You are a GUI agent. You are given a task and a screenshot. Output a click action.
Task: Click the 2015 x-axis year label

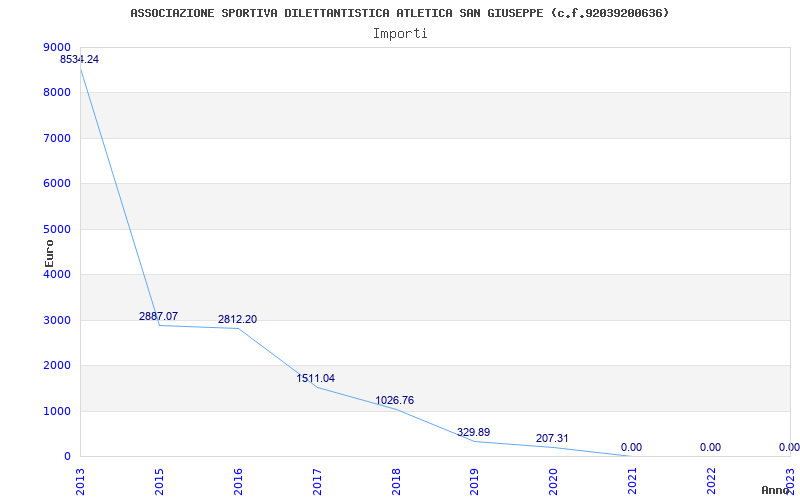[159, 482]
